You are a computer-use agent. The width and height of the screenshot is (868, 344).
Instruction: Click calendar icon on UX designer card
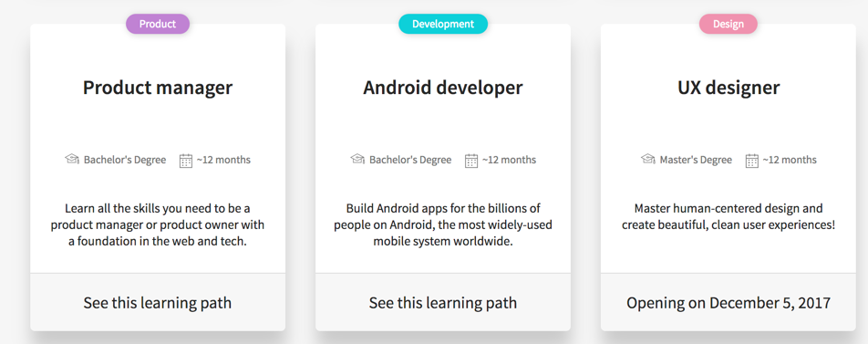point(751,161)
